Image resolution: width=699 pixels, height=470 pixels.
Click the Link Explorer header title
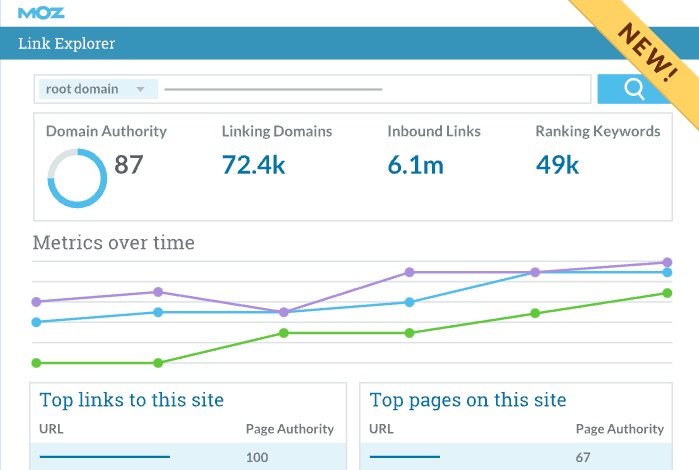pos(67,44)
